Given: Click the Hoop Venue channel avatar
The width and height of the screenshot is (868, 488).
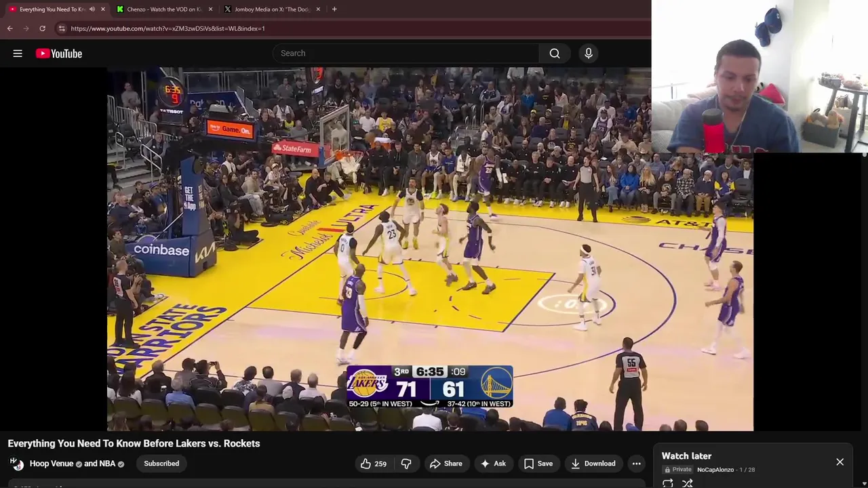Looking at the screenshot, I should coord(16,463).
